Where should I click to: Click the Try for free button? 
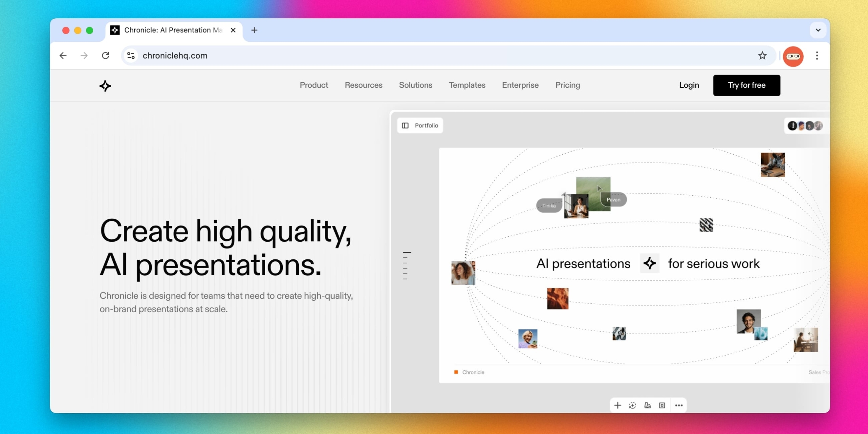coord(746,85)
